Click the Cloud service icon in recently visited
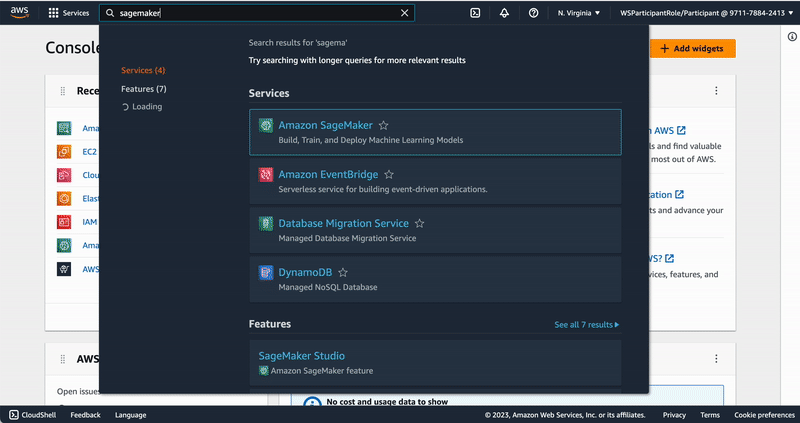 pos(64,175)
